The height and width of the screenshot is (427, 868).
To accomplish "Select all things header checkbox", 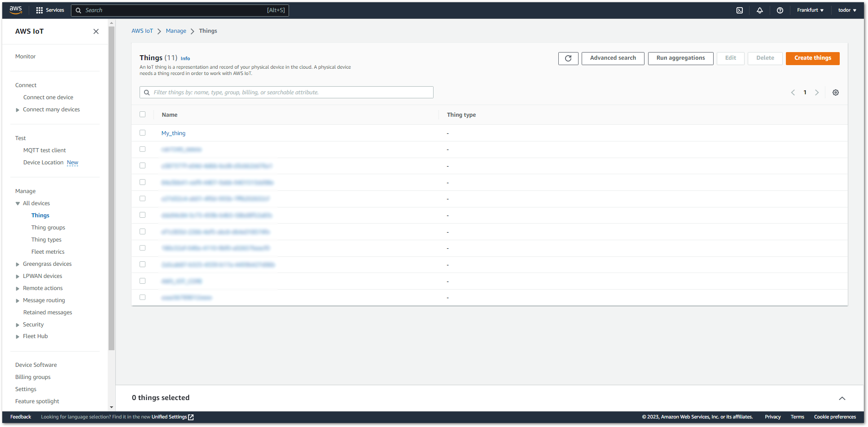I will point(143,114).
